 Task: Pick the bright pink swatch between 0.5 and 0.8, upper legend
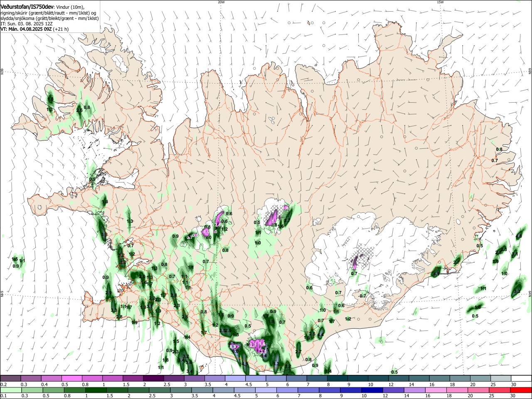(71, 379)
